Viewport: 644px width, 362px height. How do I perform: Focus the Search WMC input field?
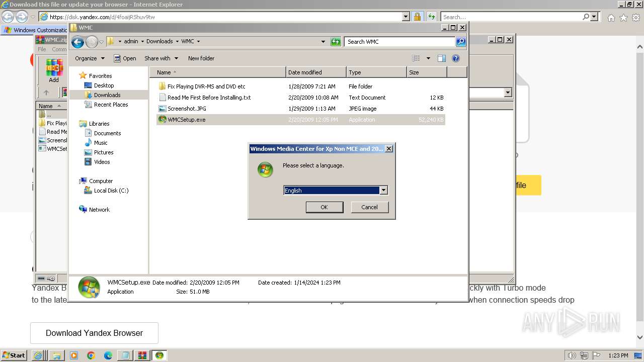click(400, 42)
